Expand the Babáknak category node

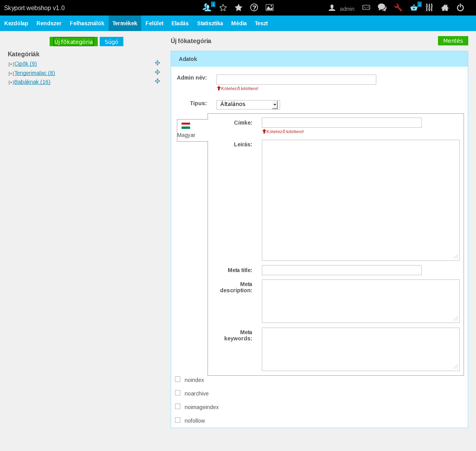(x=11, y=82)
